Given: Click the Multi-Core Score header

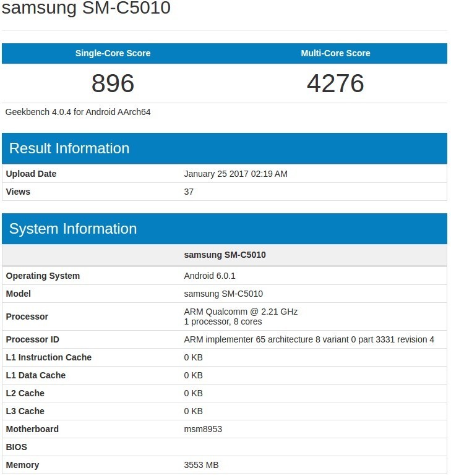Looking at the screenshot, I should pyautogui.click(x=335, y=53).
